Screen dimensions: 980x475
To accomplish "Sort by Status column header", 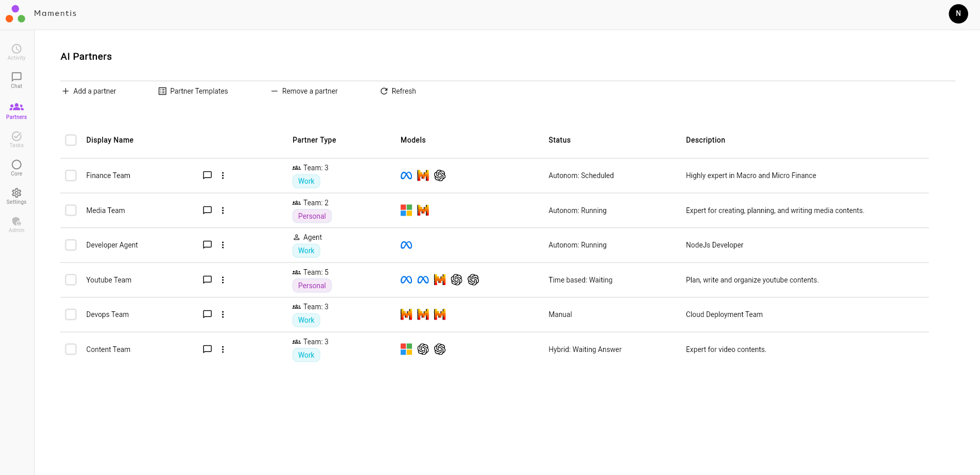I will [559, 140].
